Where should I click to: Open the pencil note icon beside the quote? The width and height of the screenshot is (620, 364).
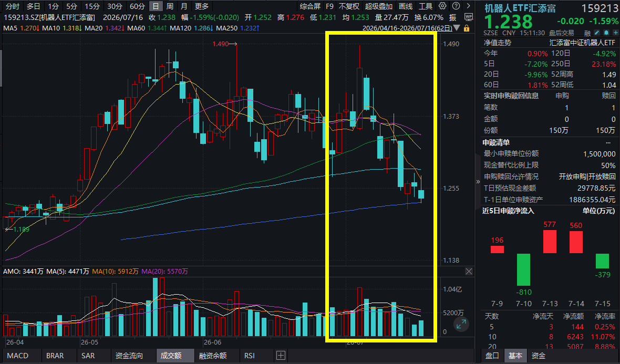(x=597, y=33)
